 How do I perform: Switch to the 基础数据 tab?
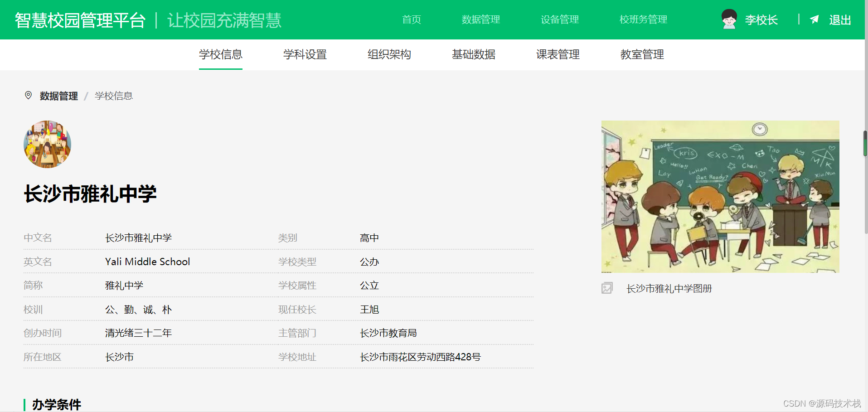click(x=474, y=54)
